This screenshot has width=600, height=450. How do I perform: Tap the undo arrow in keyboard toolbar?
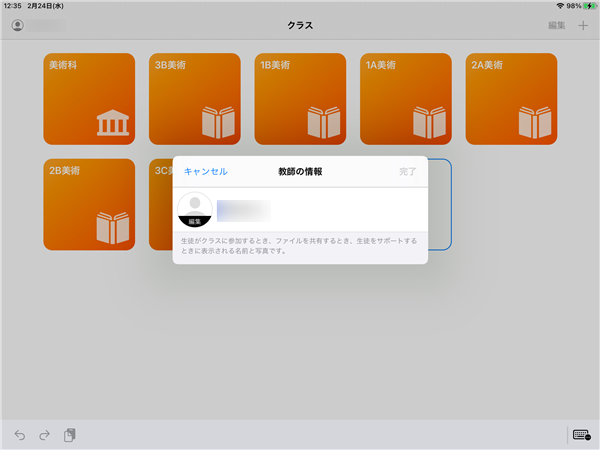20,435
